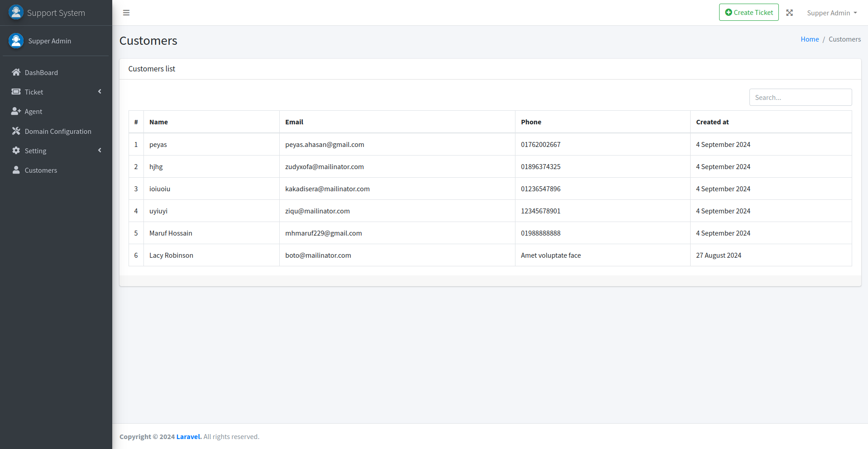
Task: Open the Domain Configuration menu item
Action: point(58,132)
